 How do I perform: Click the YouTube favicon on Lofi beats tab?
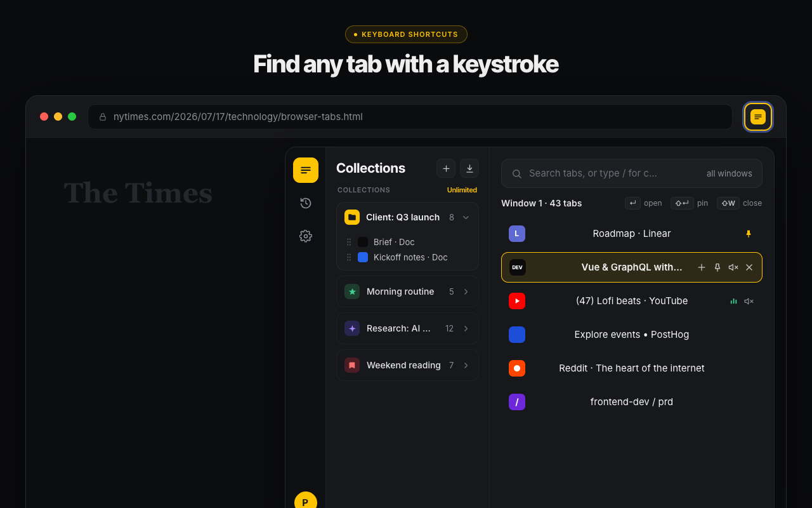pyautogui.click(x=517, y=301)
